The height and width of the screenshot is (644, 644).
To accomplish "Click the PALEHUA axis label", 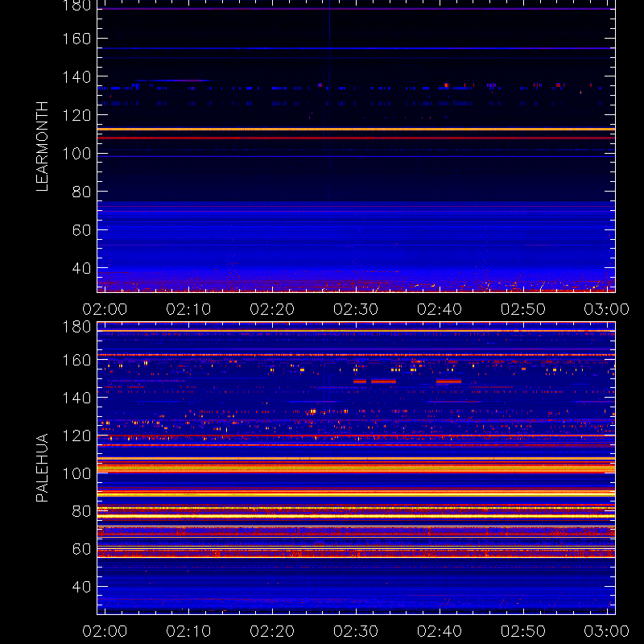I will [x=43, y=468].
